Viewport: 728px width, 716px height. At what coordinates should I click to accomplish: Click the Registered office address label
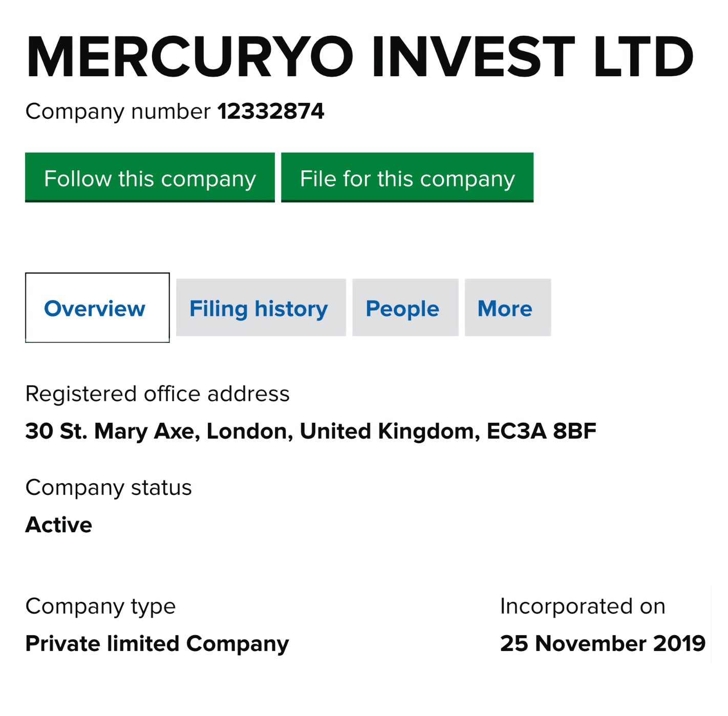(157, 394)
